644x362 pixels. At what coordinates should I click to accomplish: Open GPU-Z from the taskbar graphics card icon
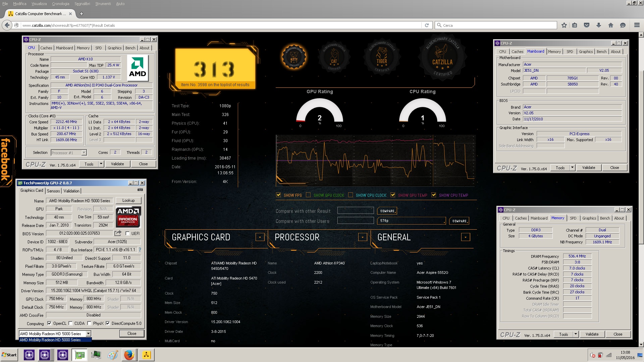coord(79,355)
